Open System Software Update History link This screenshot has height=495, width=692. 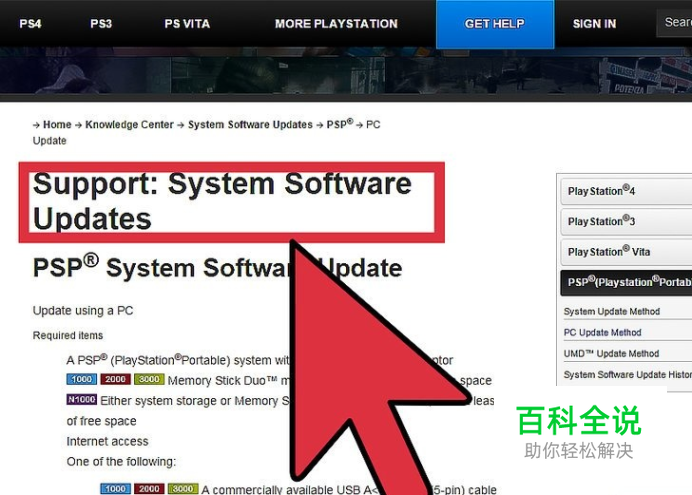tap(628, 375)
